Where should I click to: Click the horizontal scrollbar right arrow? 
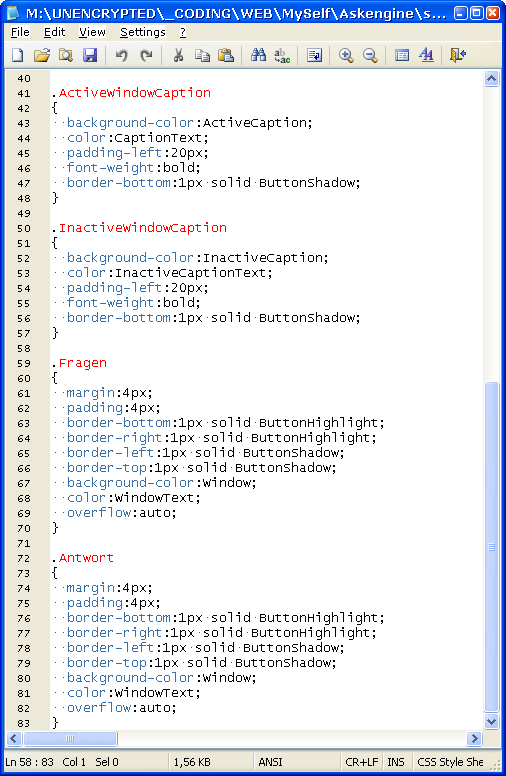tap(474, 738)
